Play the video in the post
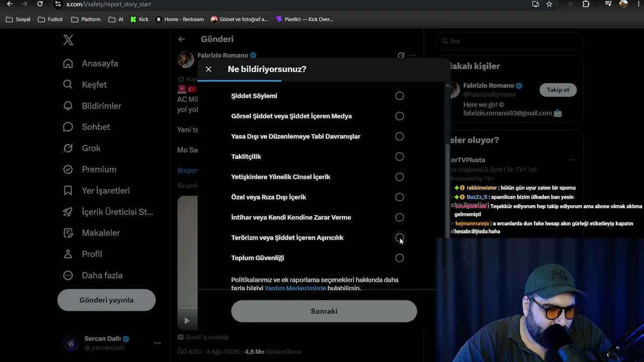 pyautogui.click(x=187, y=321)
